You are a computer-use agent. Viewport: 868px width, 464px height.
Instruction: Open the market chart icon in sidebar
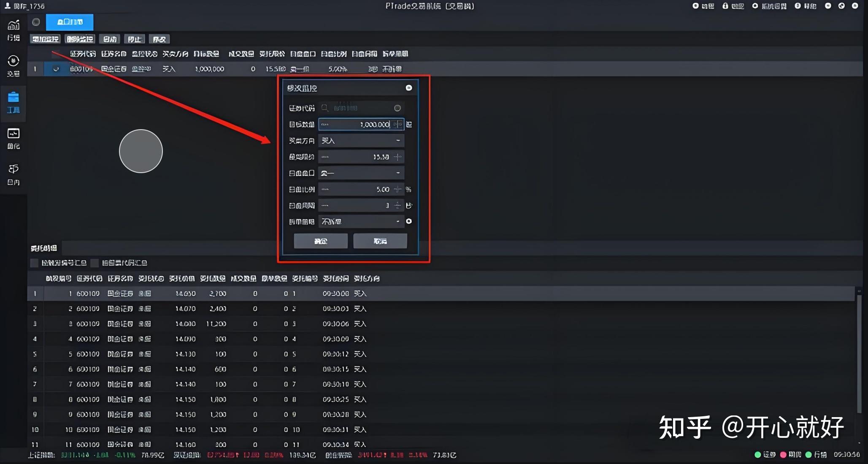pos(14,25)
